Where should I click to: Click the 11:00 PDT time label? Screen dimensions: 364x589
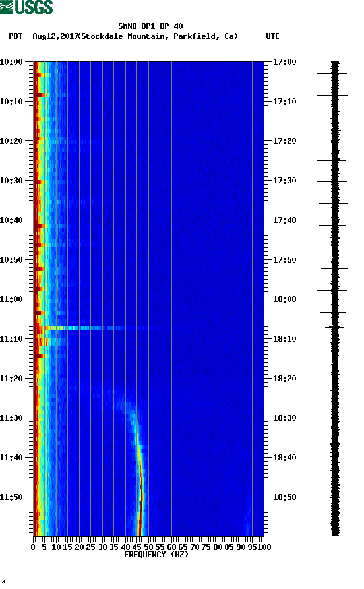coord(11,299)
